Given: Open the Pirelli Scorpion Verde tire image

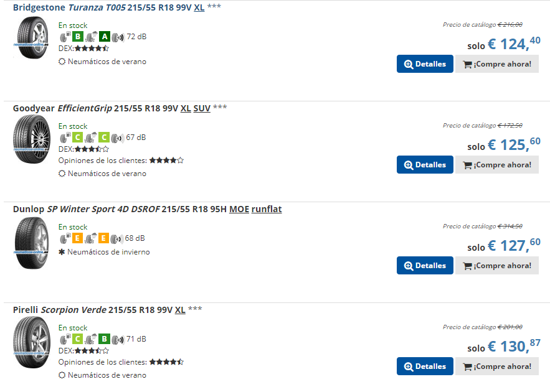Looking at the screenshot, I should coord(32,342).
